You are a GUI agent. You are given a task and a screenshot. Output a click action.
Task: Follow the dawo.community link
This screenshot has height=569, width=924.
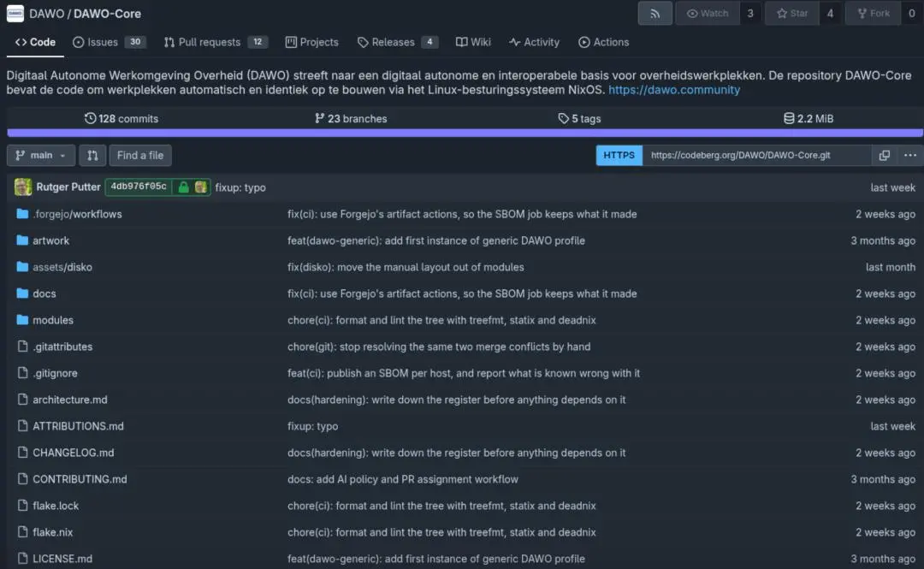(x=674, y=90)
